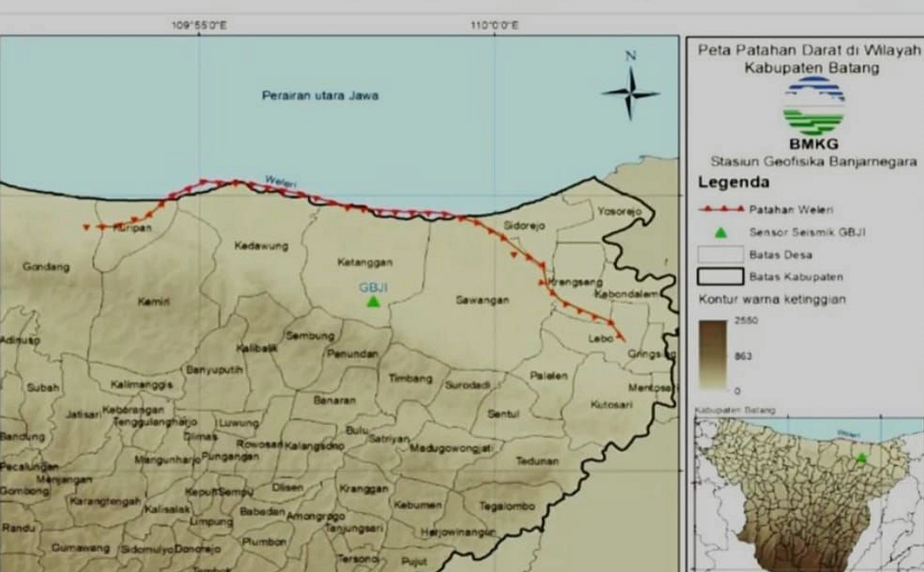Click the Banaran village label
924x572 pixels.
point(335,400)
